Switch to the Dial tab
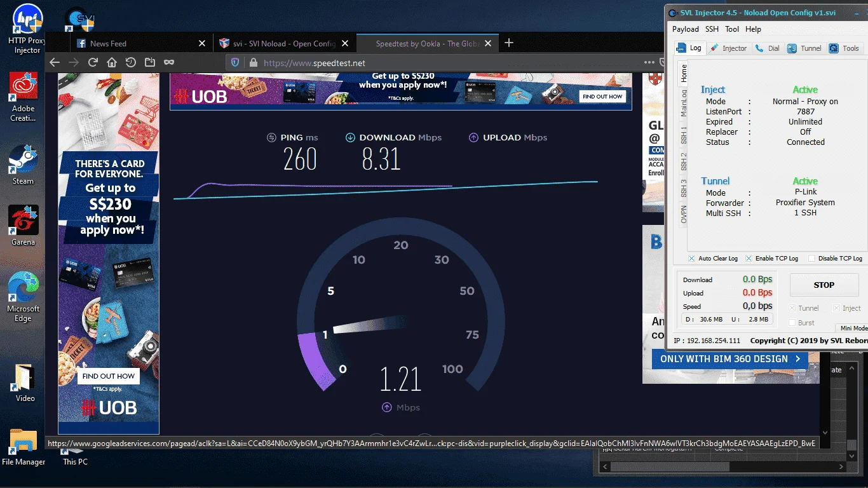The image size is (868, 488). (767, 48)
